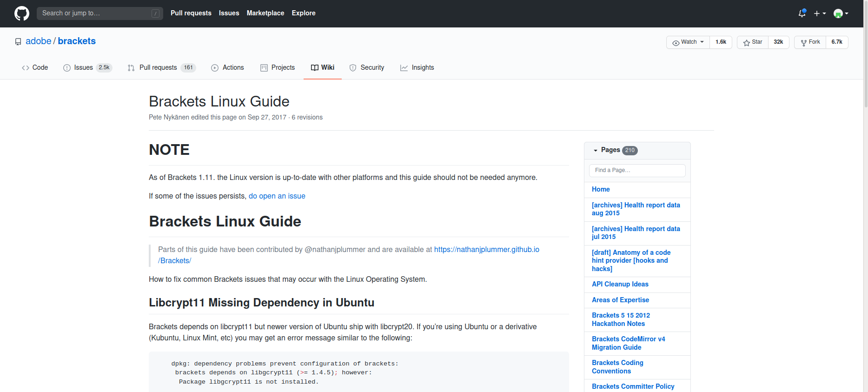
Task: Open the Brackets Coding Conventions page
Action: pyautogui.click(x=618, y=367)
